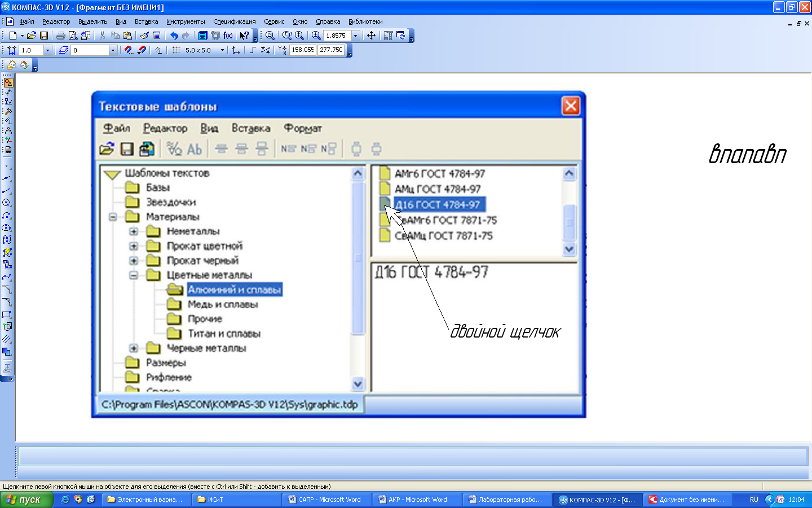
Task: Pan the view with the move arrows icon
Action: point(371,35)
